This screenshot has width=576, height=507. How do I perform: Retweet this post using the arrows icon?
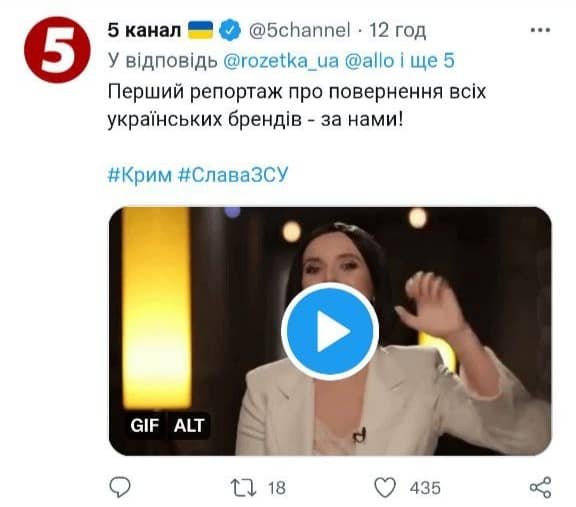[243, 488]
